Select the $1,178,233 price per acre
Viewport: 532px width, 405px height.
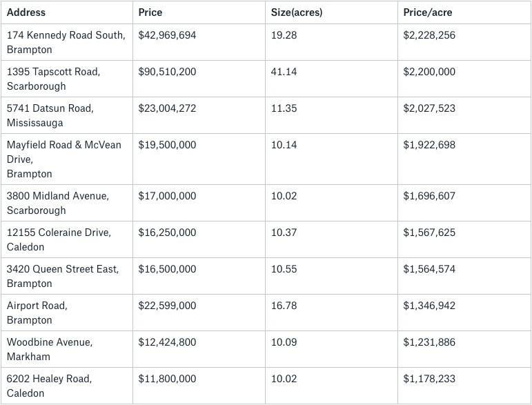429,378
